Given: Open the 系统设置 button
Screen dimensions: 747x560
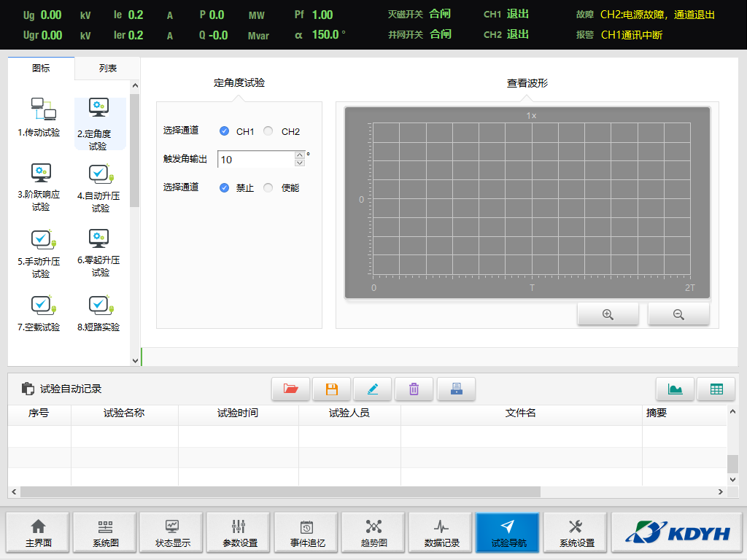Looking at the screenshot, I should (576, 533).
